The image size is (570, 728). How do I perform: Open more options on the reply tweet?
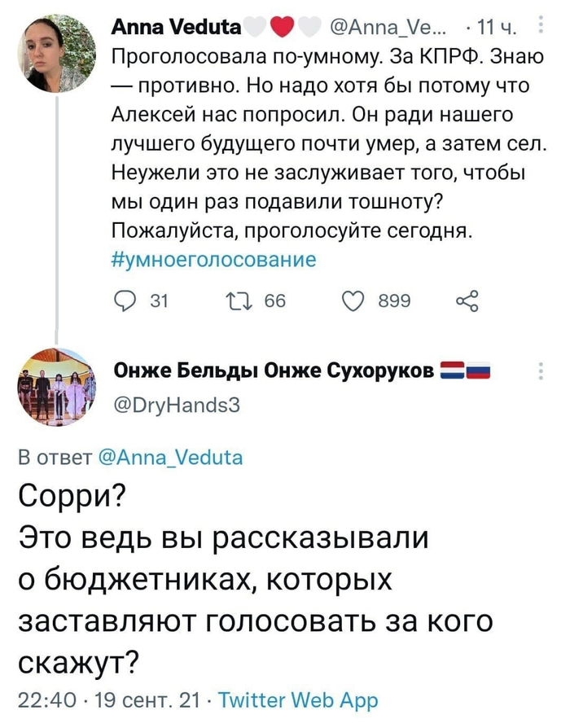click(542, 371)
